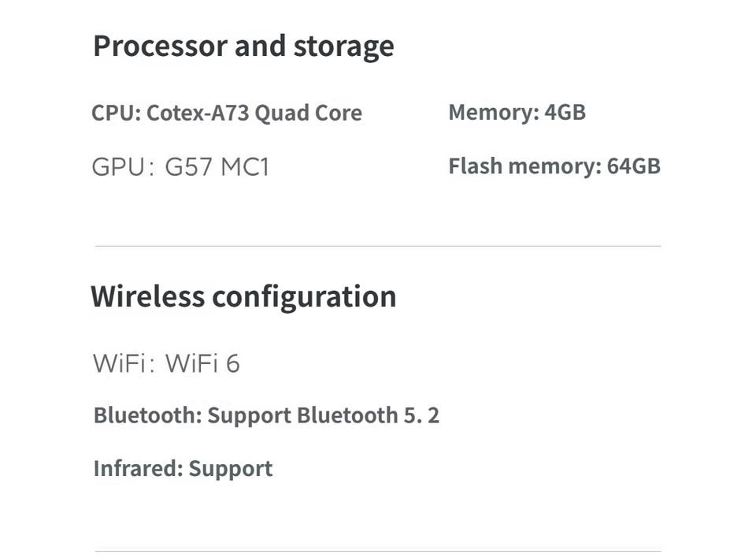
Task: Select the 'Support Bluetooth 5. 2' value
Action: pos(323,415)
